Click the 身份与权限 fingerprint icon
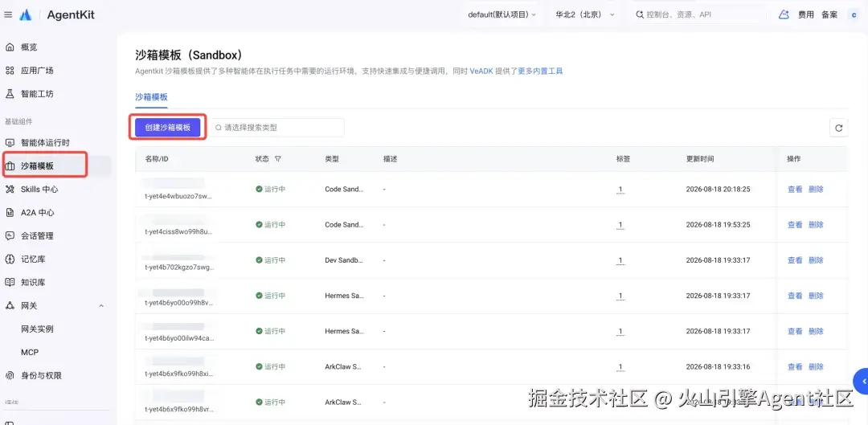 click(x=10, y=375)
